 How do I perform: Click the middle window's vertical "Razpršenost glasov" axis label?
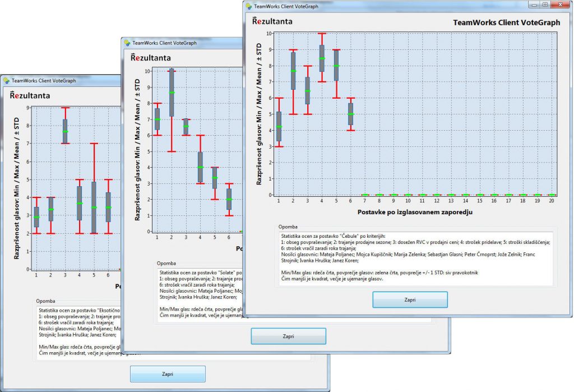coord(137,150)
